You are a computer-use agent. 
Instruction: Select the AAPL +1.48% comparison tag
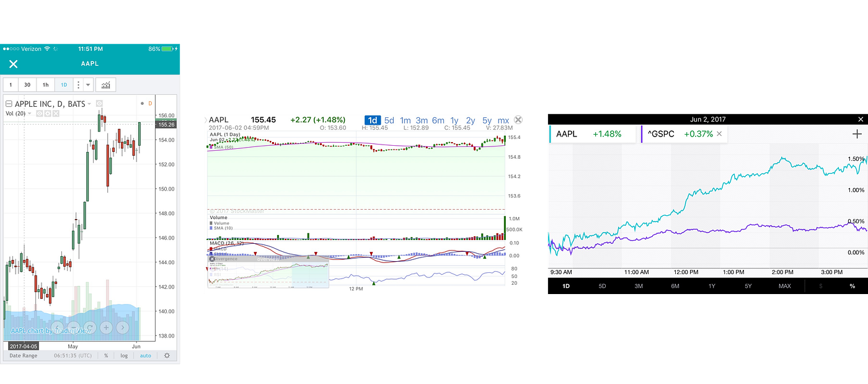point(593,134)
